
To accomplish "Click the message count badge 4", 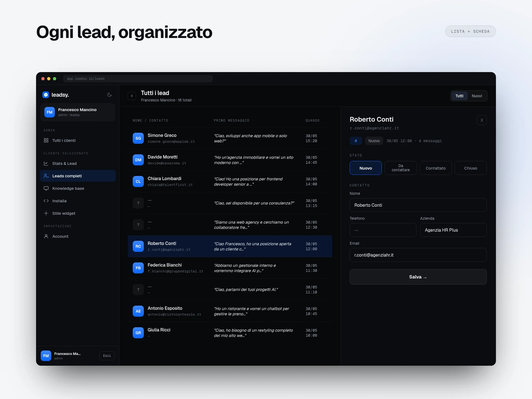I will pyautogui.click(x=356, y=141).
